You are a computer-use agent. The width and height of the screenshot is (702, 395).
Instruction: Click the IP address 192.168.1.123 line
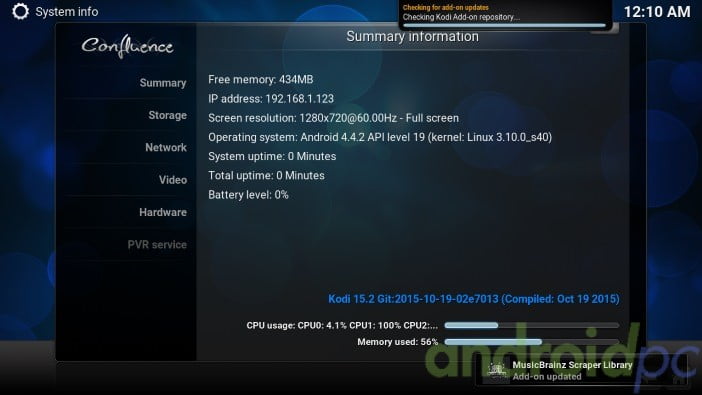[271, 99]
